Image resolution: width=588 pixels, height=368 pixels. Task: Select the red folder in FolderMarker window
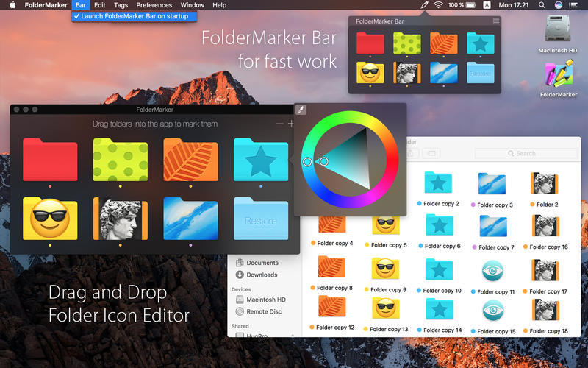(50, 160)
